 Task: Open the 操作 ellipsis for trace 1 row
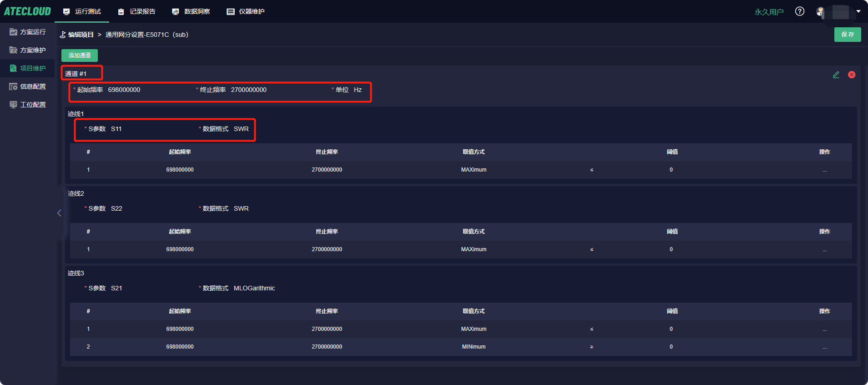tap(824, 170)
